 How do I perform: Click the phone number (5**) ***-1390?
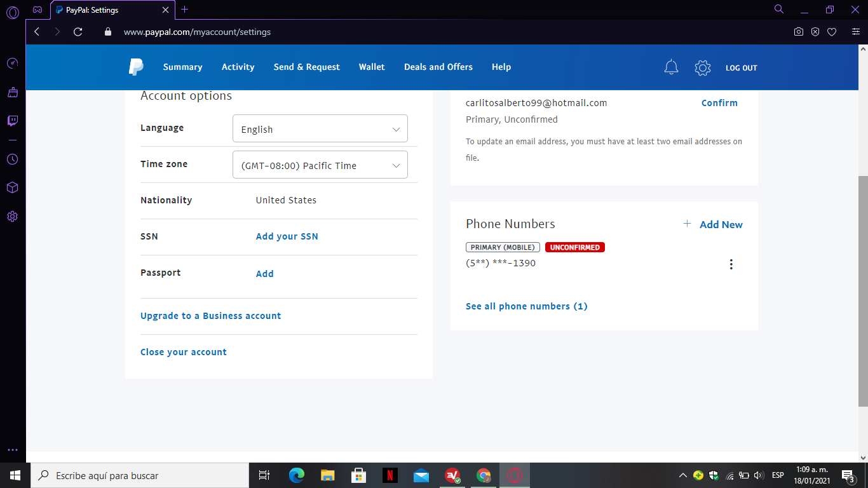501,263
